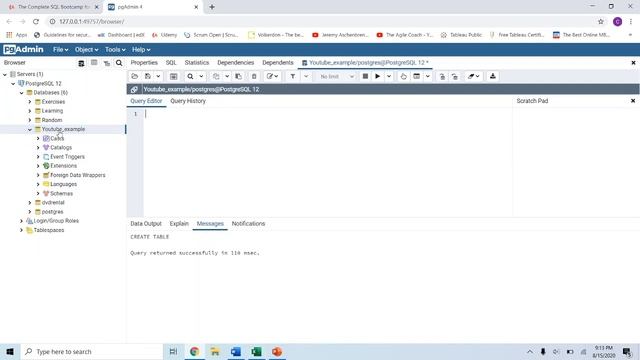The height and width of the screenshot is (360, 640).
Task: Expand the Exercises database node
Action: click(x=30, y=102)
